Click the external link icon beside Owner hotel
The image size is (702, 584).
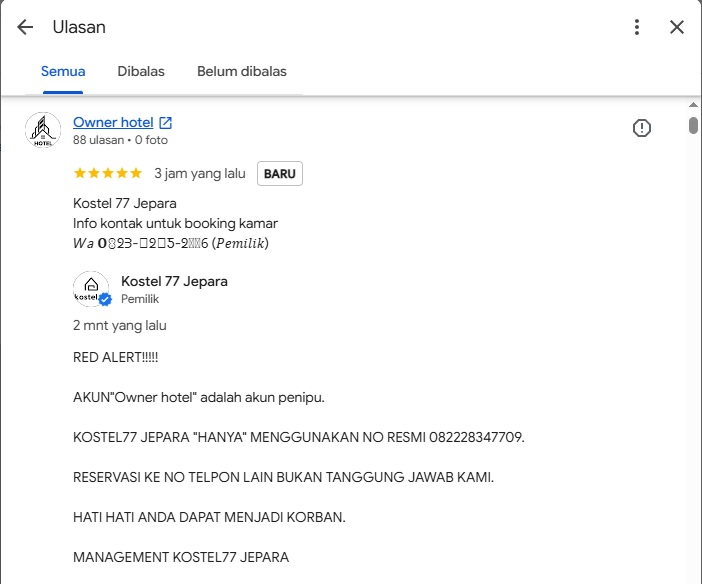point(166,122)
